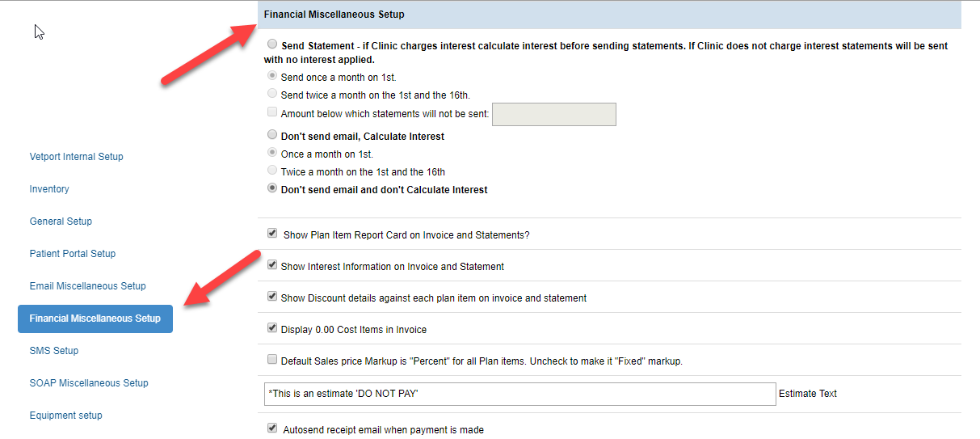Uncheck Display 0.00 Cost Items in Invoice
This screenshot has height=439, width=980.
point(272,328)
